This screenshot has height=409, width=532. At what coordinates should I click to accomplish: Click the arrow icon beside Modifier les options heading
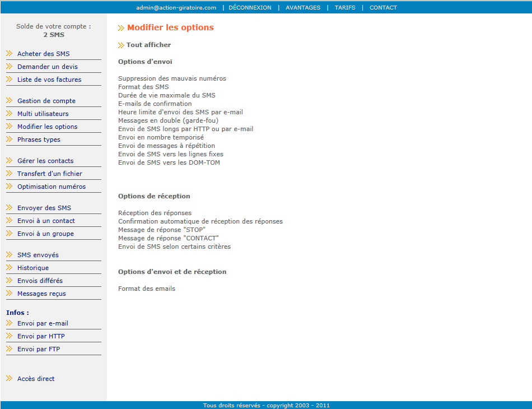coord(121,28)
